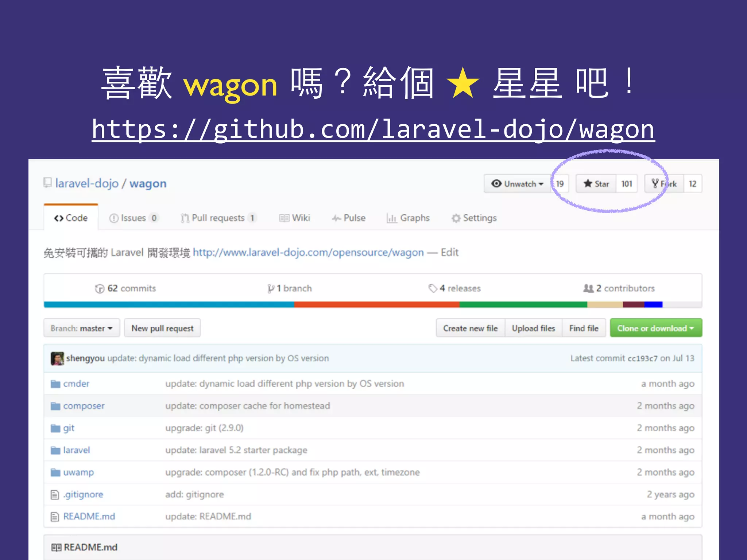This screenshot has width=747, height=560.
Task: Expand the Clone or download dropdown
Action: 656,328
